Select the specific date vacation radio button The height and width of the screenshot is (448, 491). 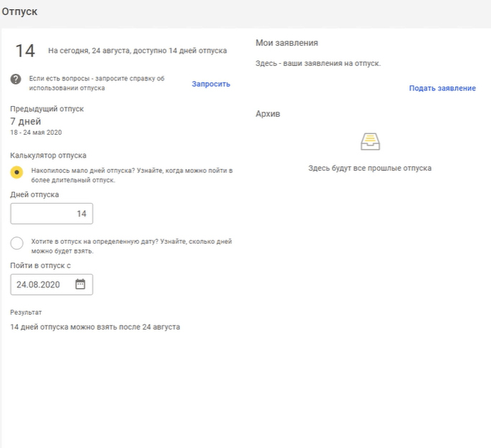point(16,243)
